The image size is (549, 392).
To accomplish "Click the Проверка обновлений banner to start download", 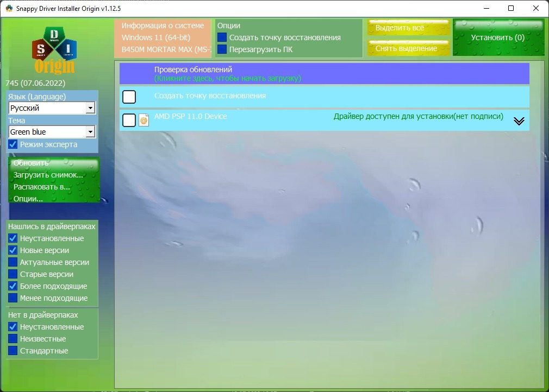I will pos(324,74).
